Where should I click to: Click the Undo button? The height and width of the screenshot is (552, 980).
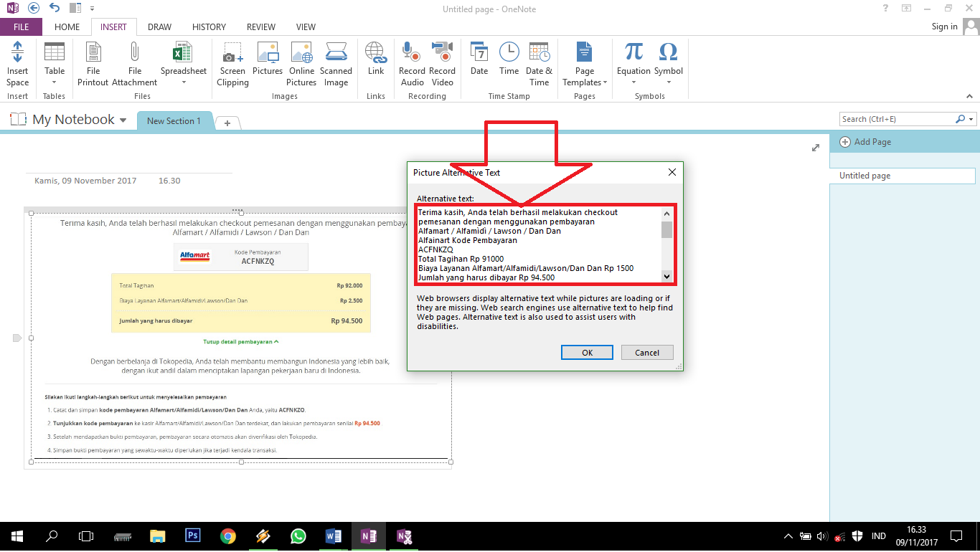coord(55,9)
